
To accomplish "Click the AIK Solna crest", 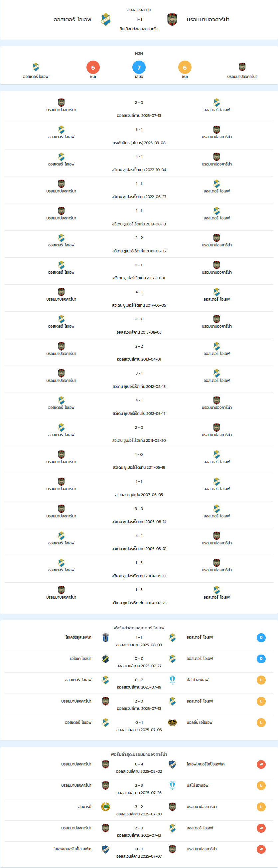I will [x=105, y=659].
